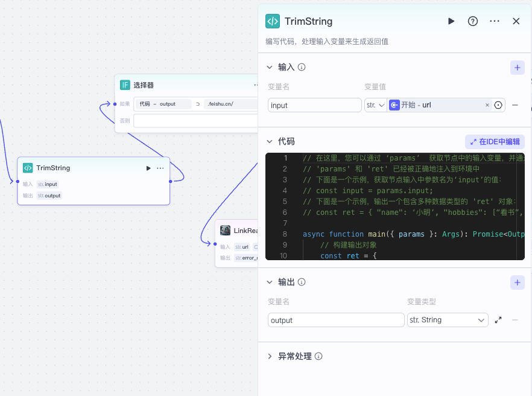532x396 pixels.
Task: Edit the output variable name field
Action: click(x=336, y=320)
